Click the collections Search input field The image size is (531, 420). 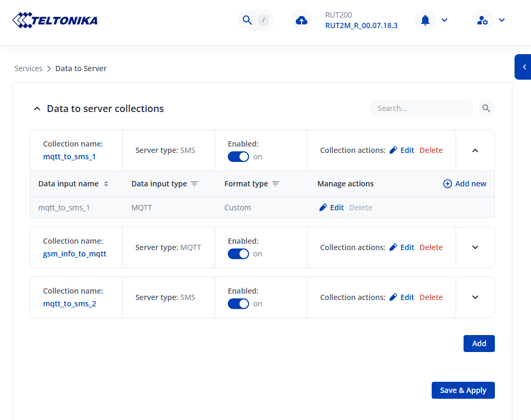pyautogui.click(x=421, y=108)
